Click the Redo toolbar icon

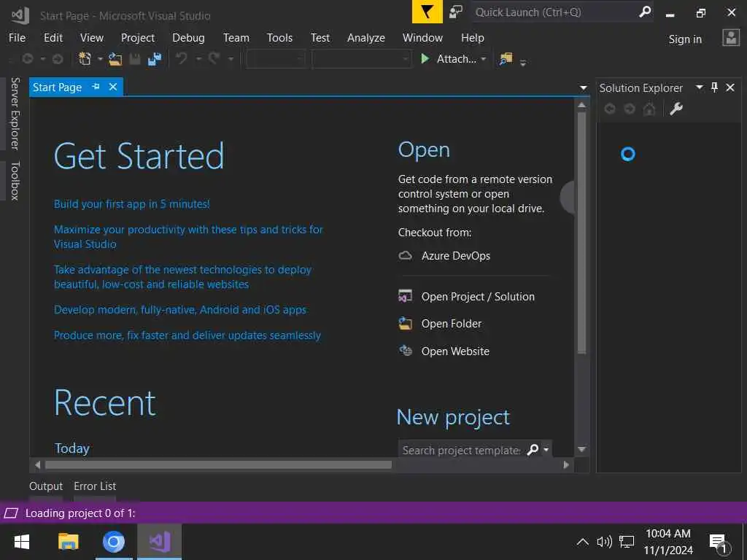click(214, 58)
